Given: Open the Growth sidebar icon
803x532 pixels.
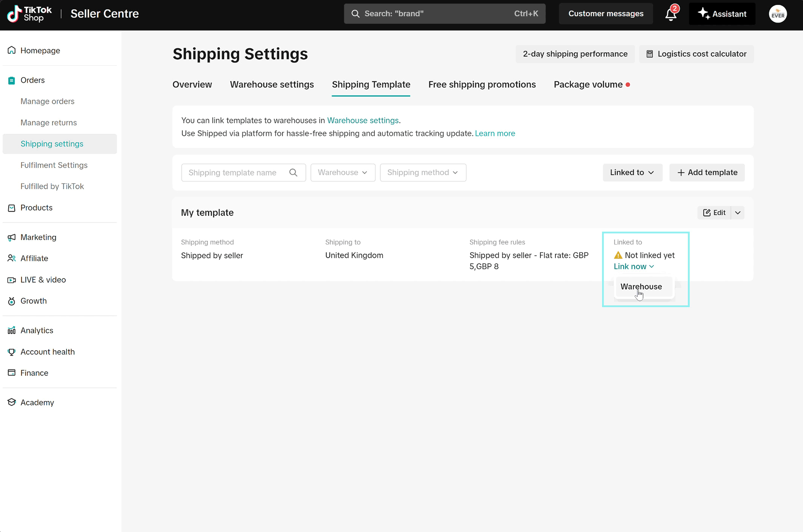Looking at the screenshot, I should click(11, 301).
